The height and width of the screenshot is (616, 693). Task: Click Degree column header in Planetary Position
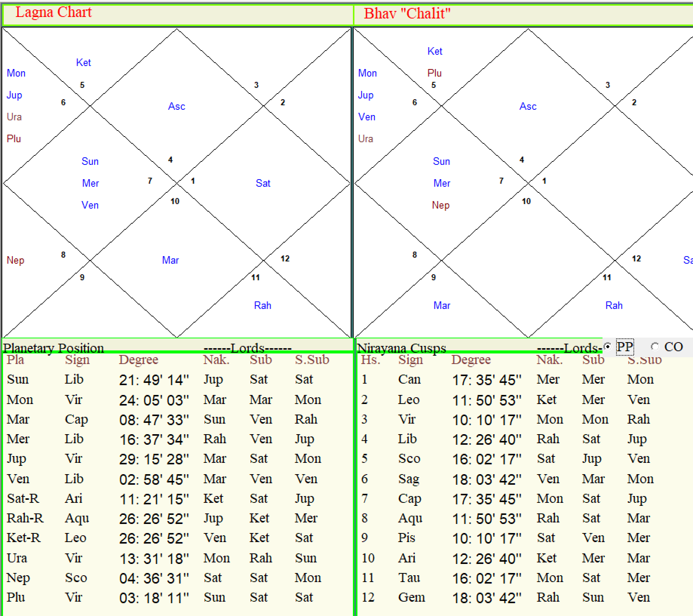138,360
